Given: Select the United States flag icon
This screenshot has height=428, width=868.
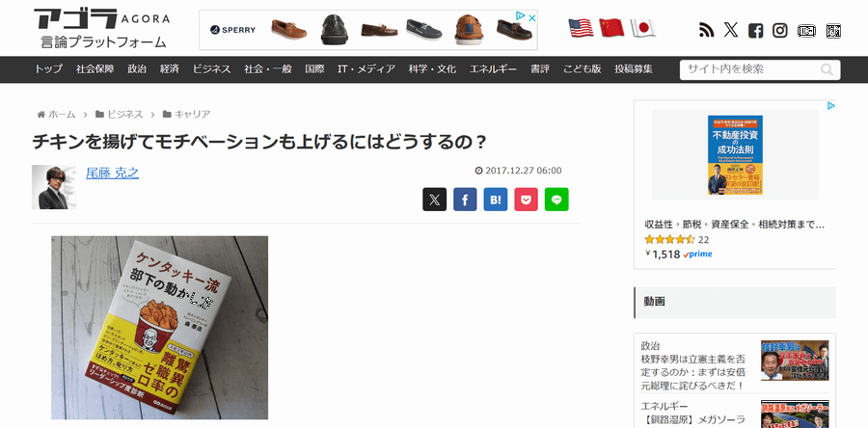Looking at the screenshot, I should 581,28.
